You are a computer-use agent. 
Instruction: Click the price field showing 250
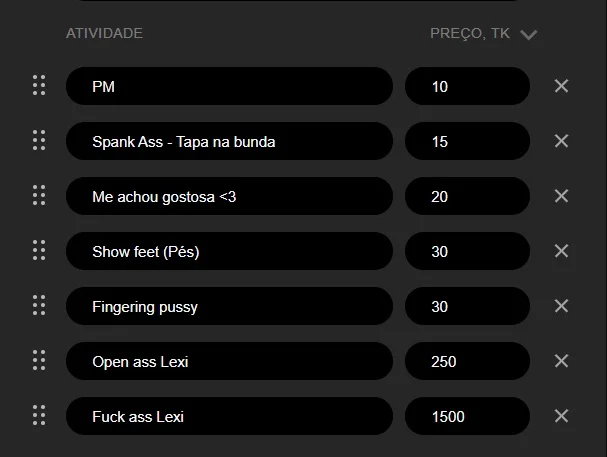467,361
